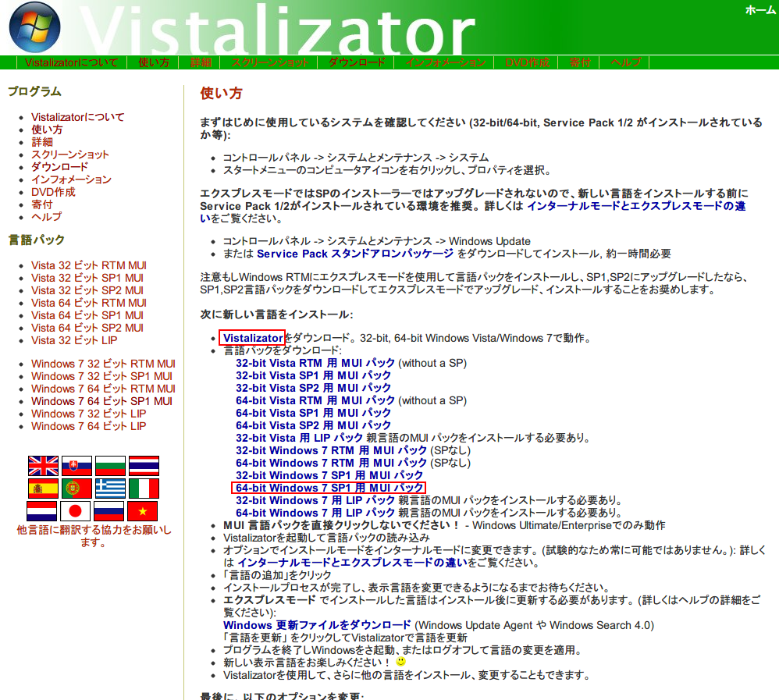Open sidebar link Vista 32 ビット LIP
The image size is (779, 700).
click(x=74, y=340)
